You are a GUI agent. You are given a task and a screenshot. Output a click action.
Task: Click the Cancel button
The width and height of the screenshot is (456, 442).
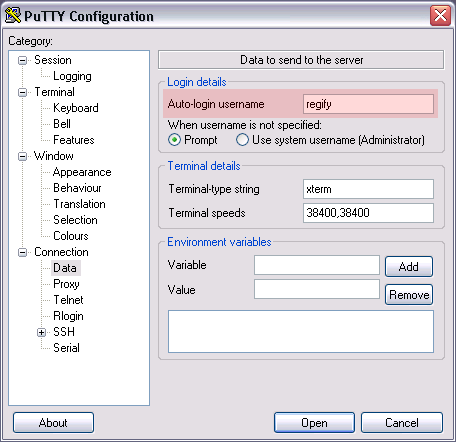pos(402,423)
